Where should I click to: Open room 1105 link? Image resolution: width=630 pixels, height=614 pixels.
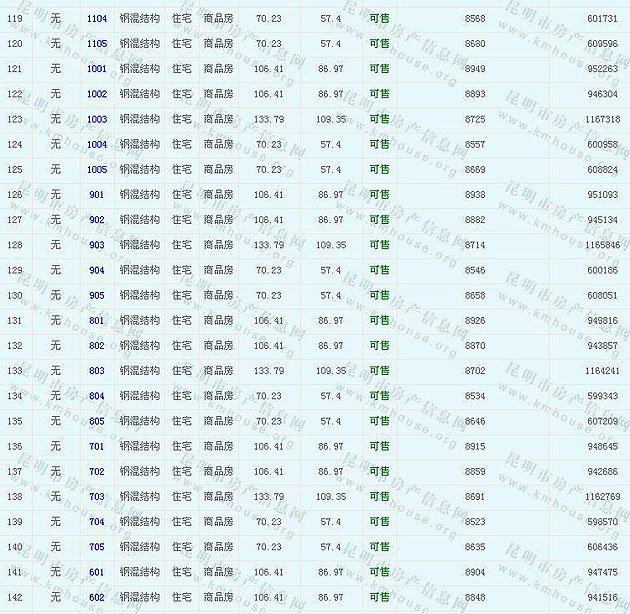(x=97, y=44)
